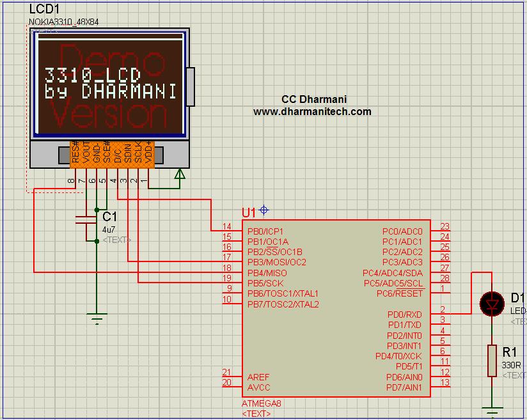Screen dimensions: 527x420
Task: Select the resistor R1 symbol
Action: pos(492,361)
